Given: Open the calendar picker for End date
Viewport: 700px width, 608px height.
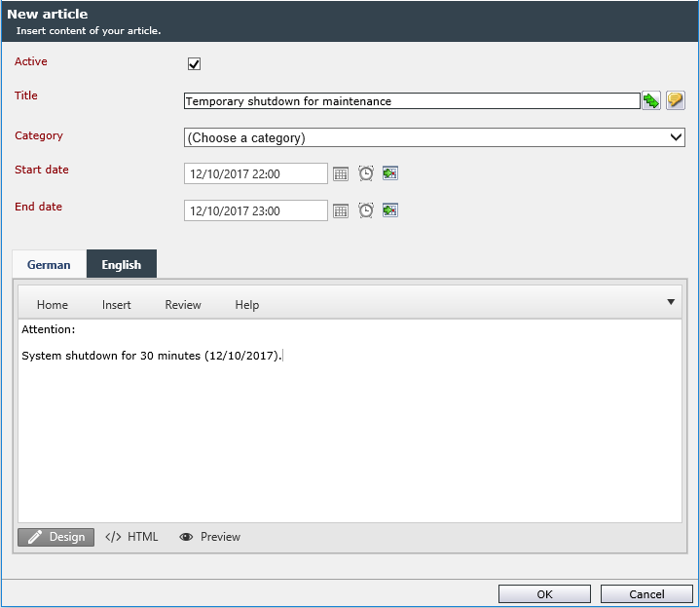Looking at the screenshot, I should coord(341,210).
